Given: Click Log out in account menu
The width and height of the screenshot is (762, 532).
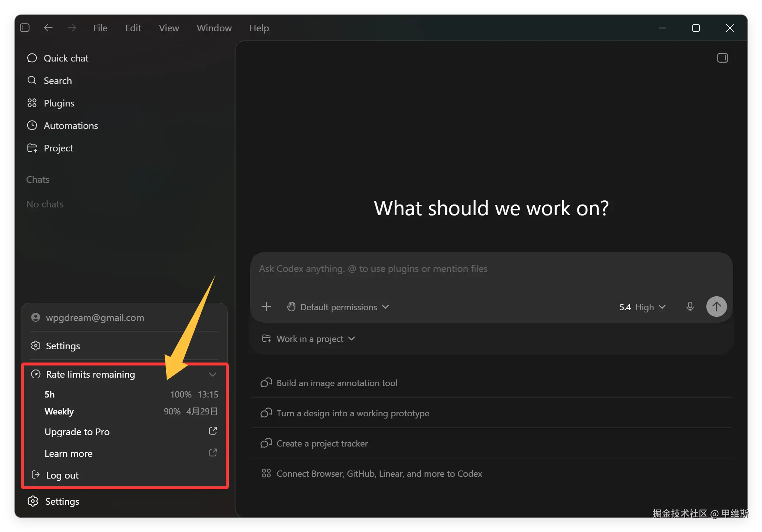Looking at the screenshot, I should [x=62, y=475].
